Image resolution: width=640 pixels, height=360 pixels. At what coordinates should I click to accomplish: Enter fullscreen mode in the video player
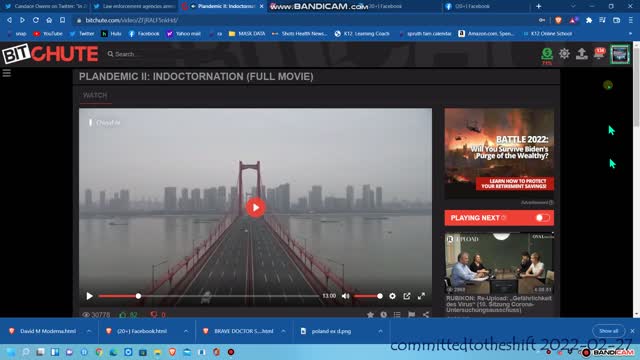click(421, 296)
